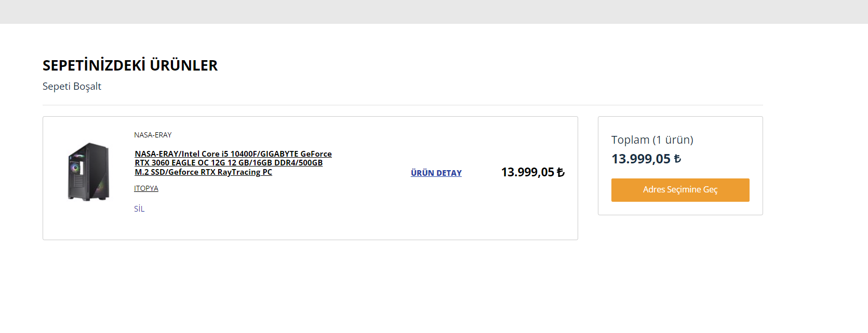Remove the item using SİL
The image size is (868, 333).
(x=139, y=209)
